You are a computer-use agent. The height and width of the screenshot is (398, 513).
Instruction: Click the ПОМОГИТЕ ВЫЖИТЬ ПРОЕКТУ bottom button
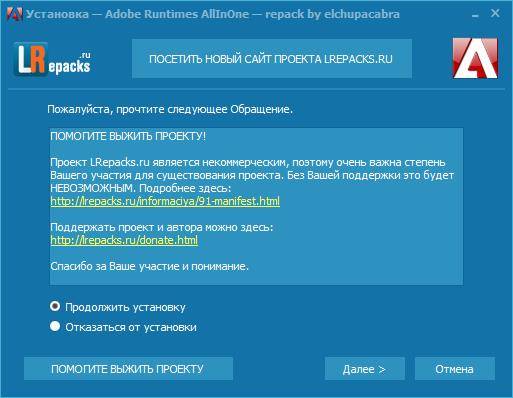[128, 369]
